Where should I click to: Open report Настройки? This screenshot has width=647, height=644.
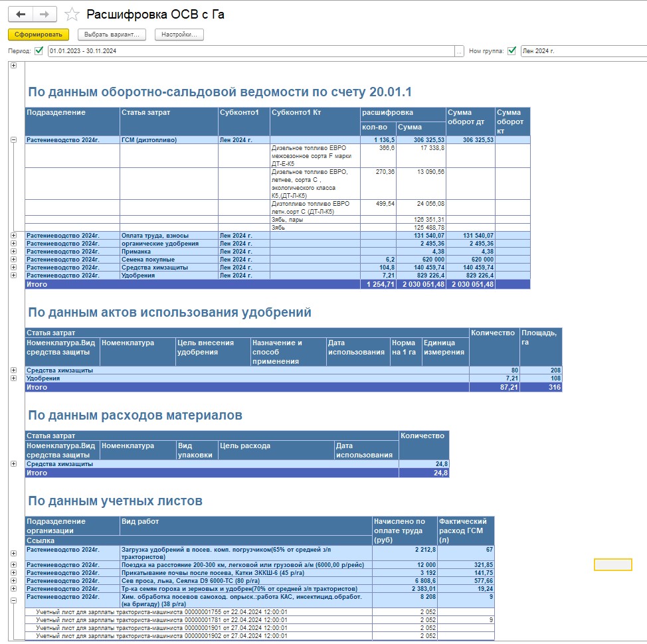point(179,35)
